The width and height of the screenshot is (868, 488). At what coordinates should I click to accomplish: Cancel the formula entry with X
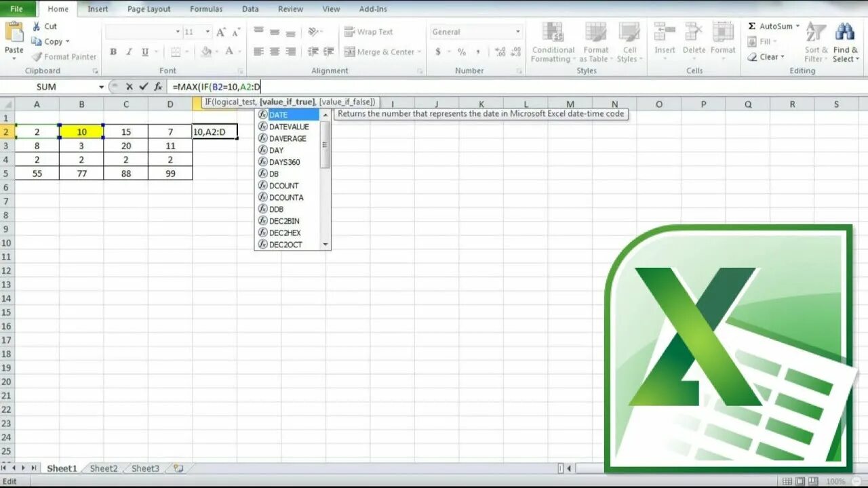pos(129,87)
